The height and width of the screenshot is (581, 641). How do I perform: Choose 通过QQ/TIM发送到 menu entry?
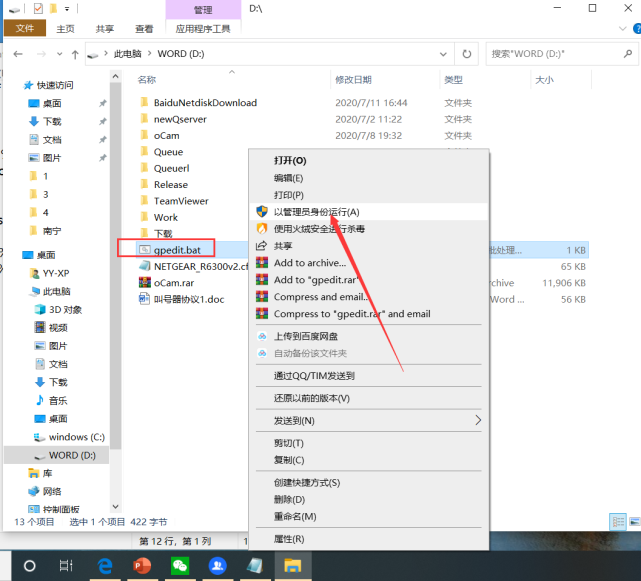point(314,376)
